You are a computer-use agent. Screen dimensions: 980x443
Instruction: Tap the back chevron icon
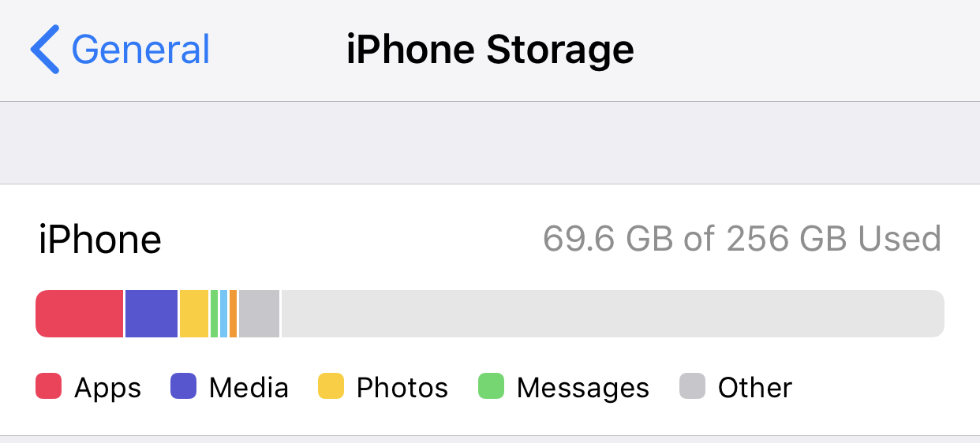tap(45, 49)
